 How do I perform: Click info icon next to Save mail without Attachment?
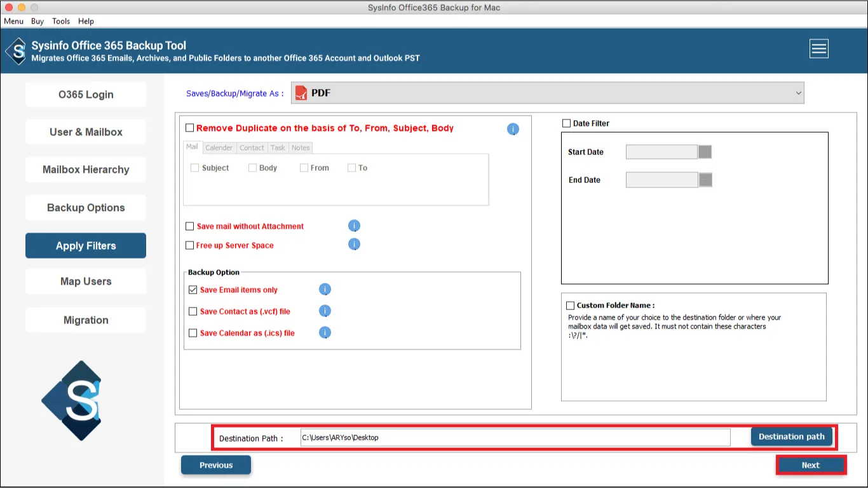point(354,226)
